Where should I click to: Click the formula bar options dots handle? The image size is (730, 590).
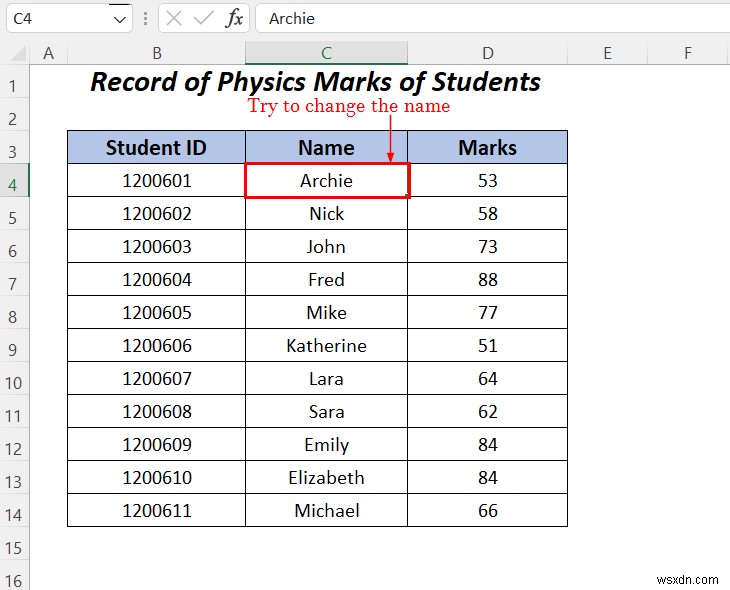(x=146, y=19)
